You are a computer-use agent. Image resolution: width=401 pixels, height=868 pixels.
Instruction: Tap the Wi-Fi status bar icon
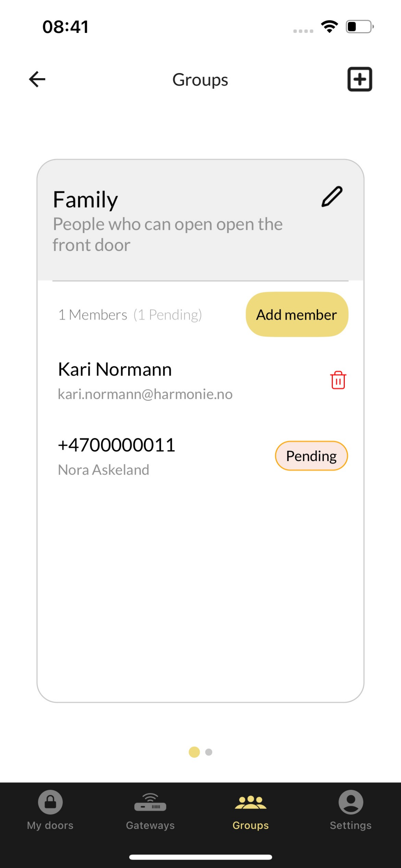329,26
